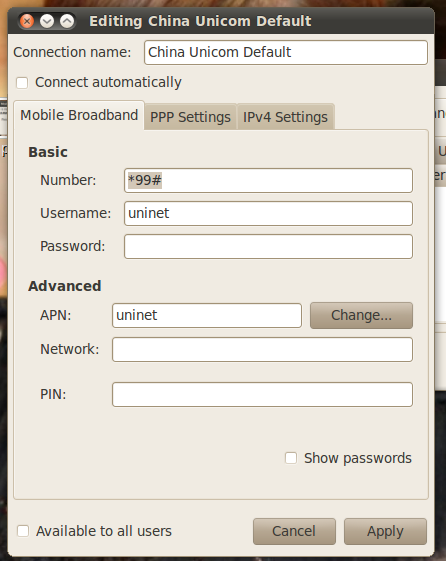Select the APN field containing uninet
446x561 pixels.
pos(207,316)
